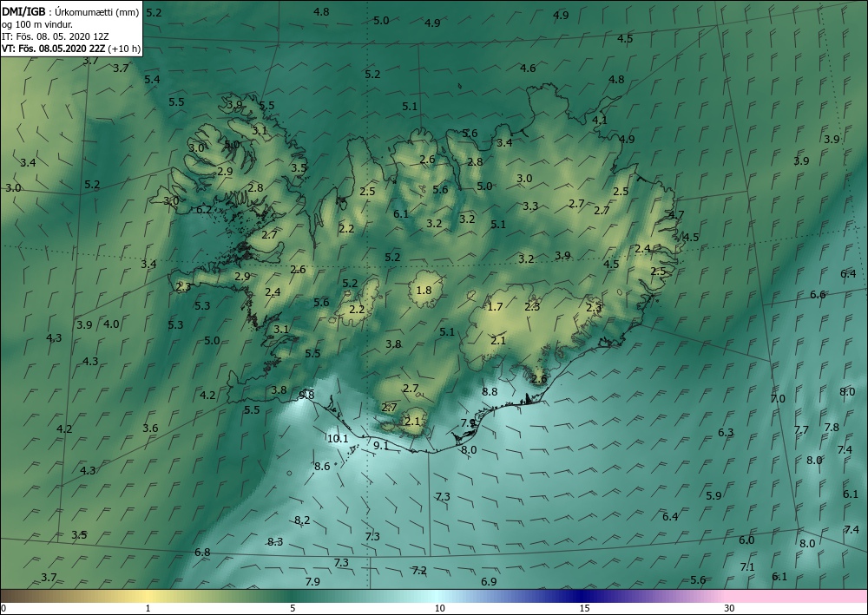
Task: Click the 8.8 value below the large glacier
Action: 490,391
